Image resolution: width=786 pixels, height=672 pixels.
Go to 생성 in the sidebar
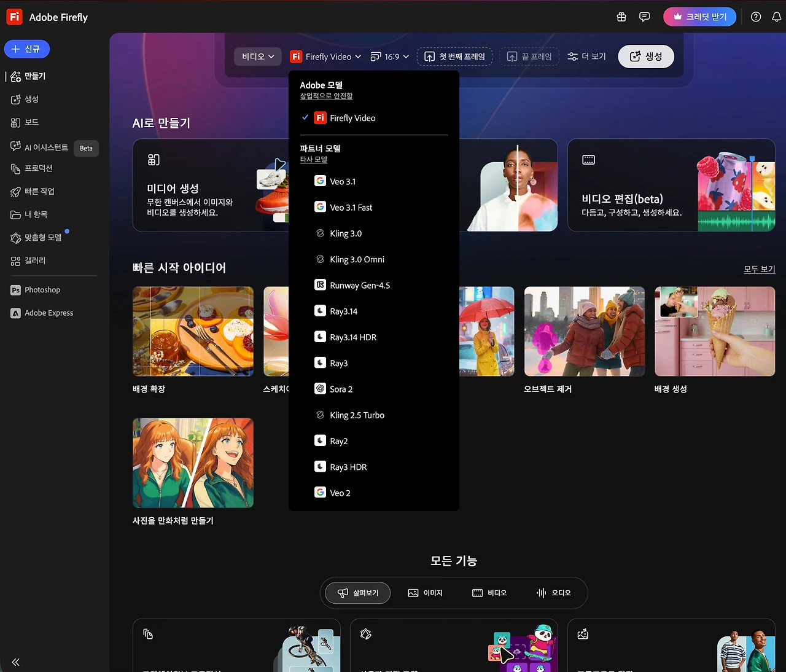click(x=25, y=99)
